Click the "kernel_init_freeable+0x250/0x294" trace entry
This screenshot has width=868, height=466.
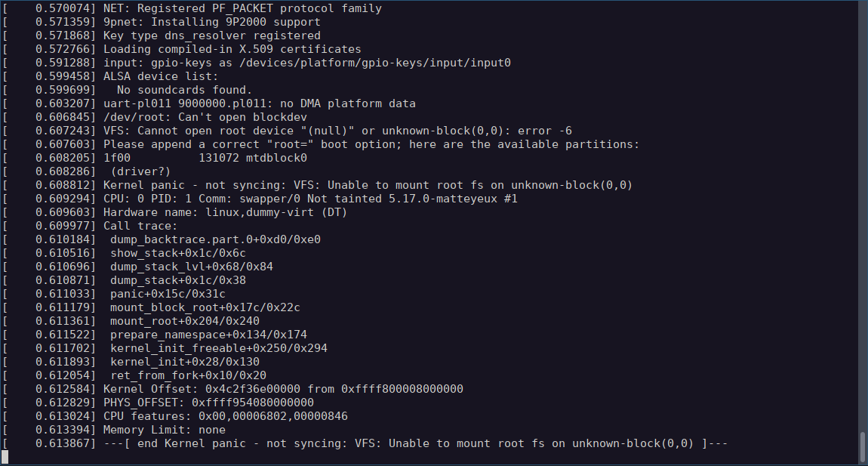point(218,348)
